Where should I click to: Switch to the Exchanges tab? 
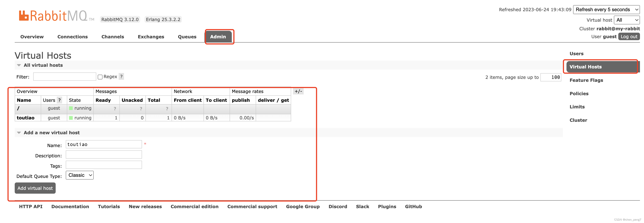click(151, 37)
